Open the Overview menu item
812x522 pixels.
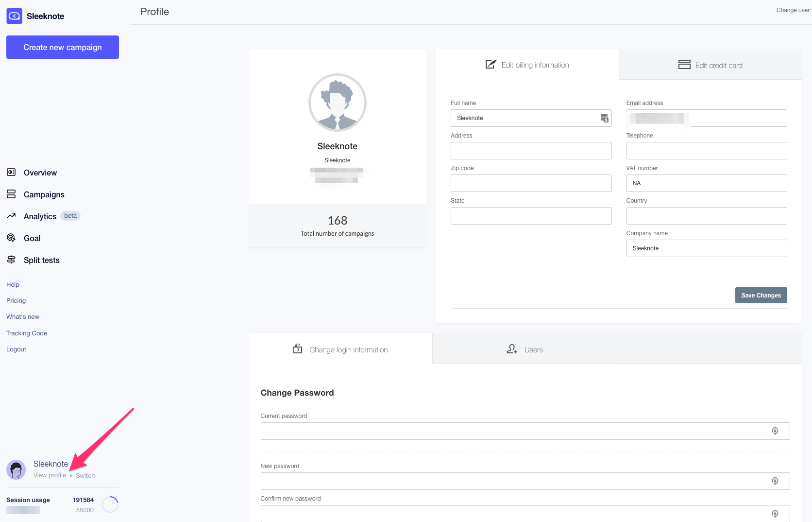[x=40, y=173]
